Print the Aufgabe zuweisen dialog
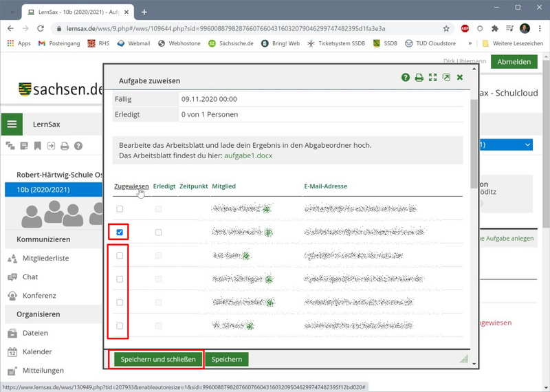 click(x=419, y=78)
